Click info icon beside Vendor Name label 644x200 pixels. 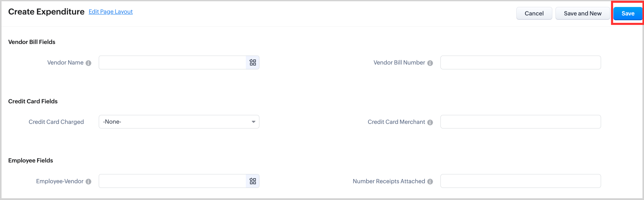click(88, 63)
